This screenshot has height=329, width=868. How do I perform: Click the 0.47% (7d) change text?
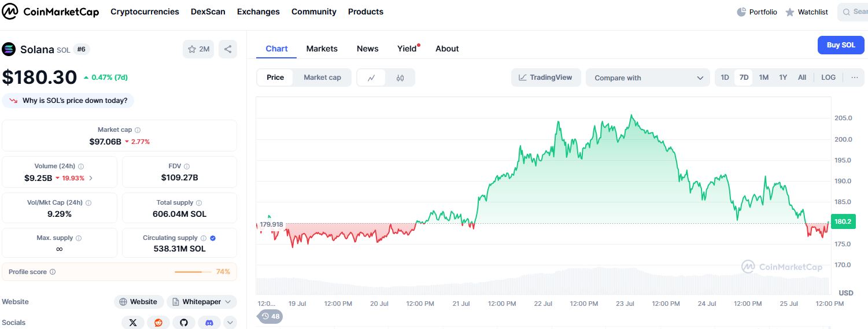click(x=109, y=77)
